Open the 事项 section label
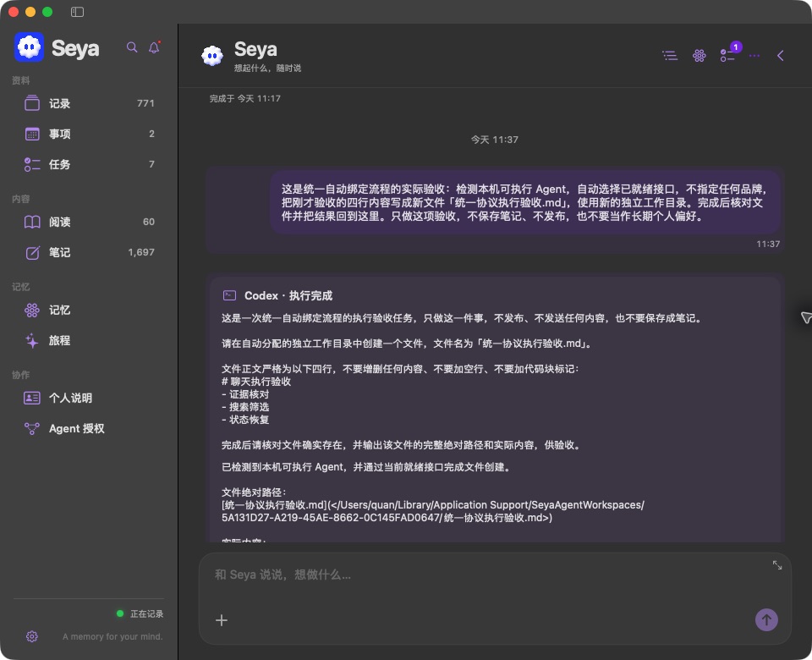 (x=59, y=135)
